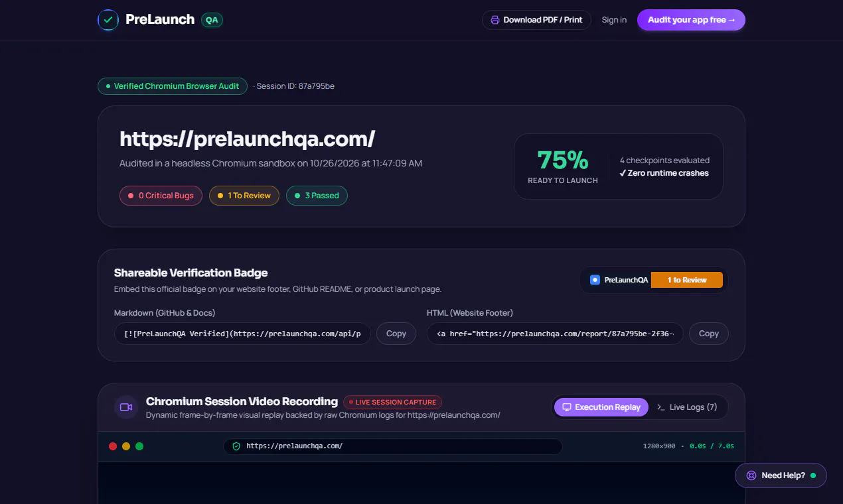Switch to the Execution Replay tab

[x=601, y=407]
